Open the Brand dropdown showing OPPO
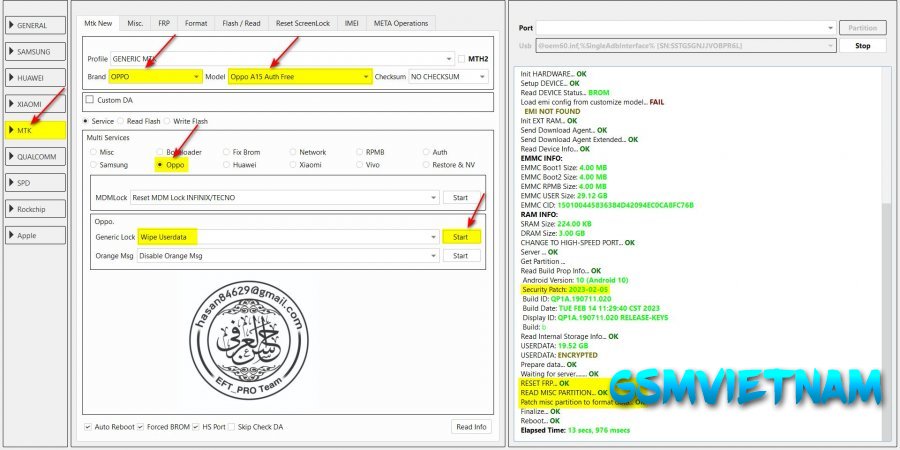The width and height of the screenshot is (900, 450). point(156,76)
